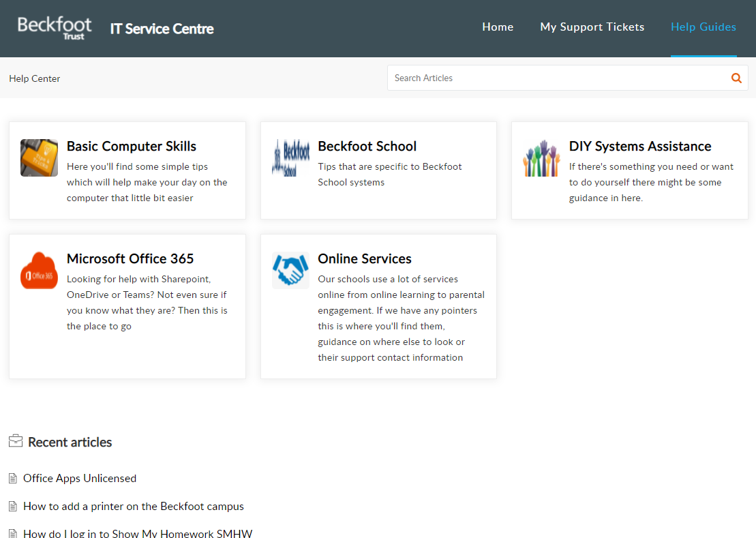Open the add a printer article
The width and height of the screenshot is (756, 538).
point(134,506)
